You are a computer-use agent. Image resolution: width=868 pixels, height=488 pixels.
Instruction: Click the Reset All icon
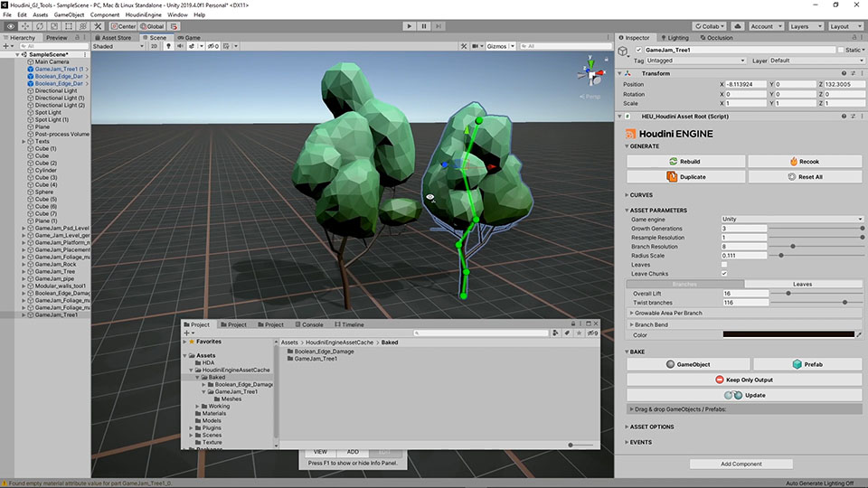pyautogui.click(x=792, y=176)
